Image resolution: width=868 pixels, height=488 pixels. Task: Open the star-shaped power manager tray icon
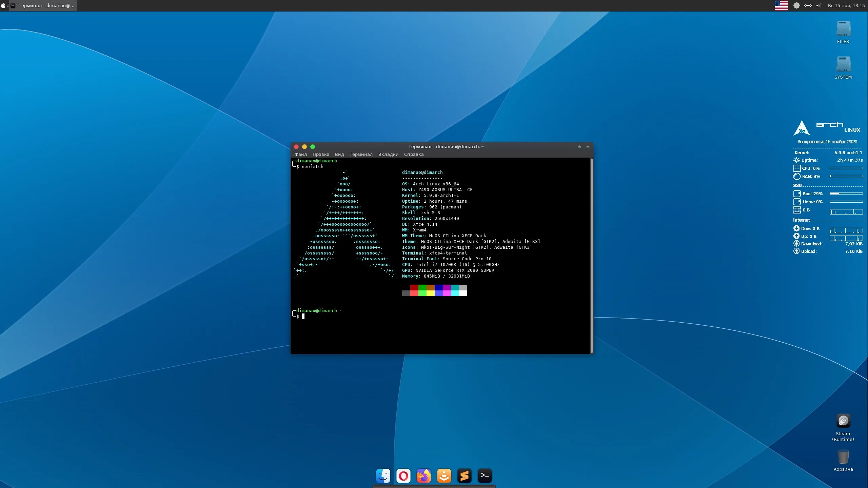(797, 5)
